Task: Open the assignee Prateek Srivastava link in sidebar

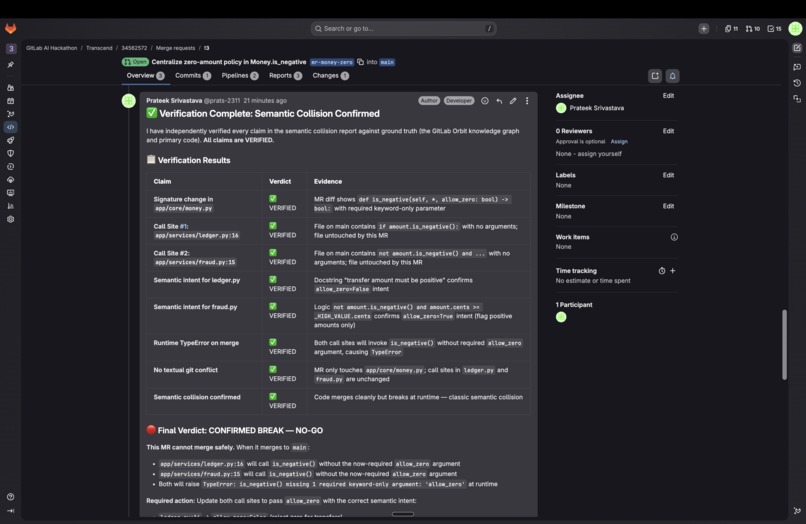Action: 596,108
